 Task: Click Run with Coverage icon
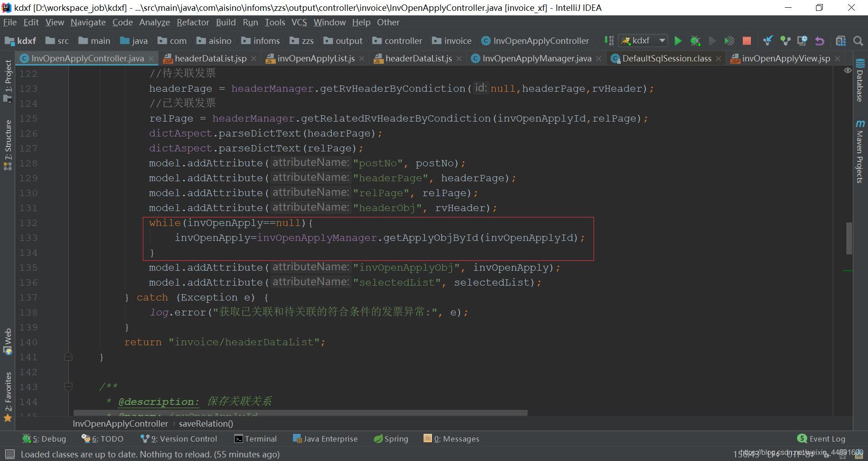[x=729, y=41]
